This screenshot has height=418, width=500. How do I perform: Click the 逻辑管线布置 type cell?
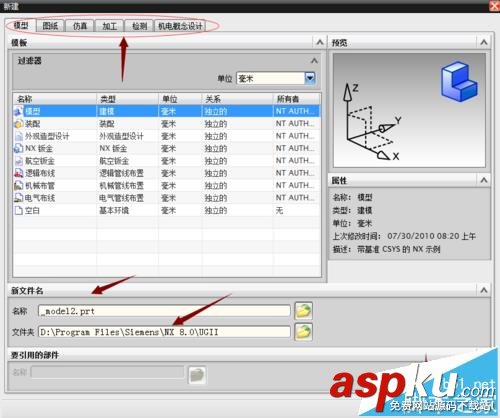[x=121, y=173]
